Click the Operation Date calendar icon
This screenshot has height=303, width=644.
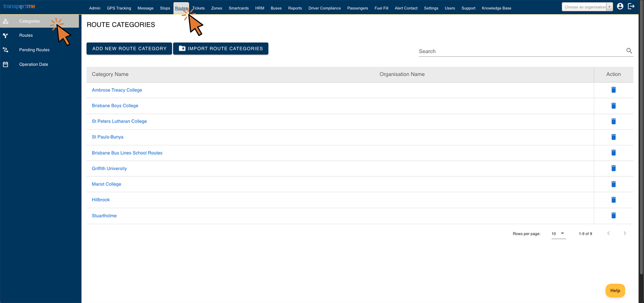(x=5, y=64)
